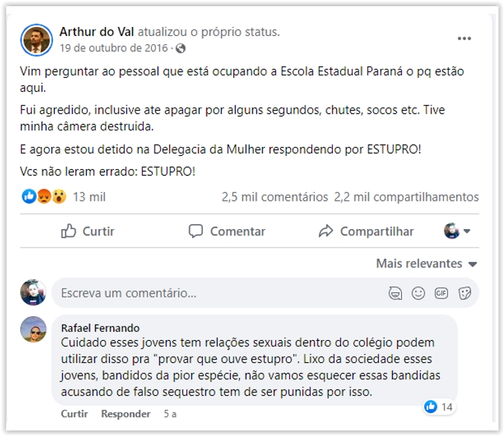Expand the Mais relevantes sorting dropdown
This screenshot has width=504, height=436.
pos(426,264)
